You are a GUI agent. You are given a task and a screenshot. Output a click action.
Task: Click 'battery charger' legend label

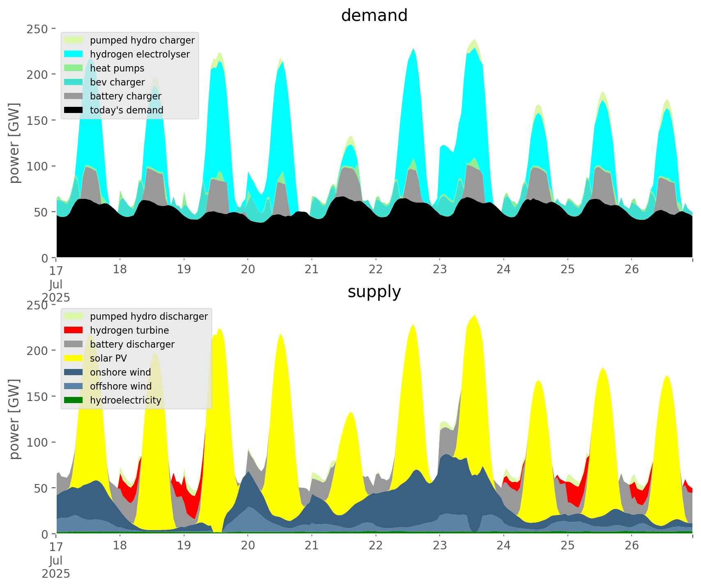pyautogui.click(x=126, y=97)
